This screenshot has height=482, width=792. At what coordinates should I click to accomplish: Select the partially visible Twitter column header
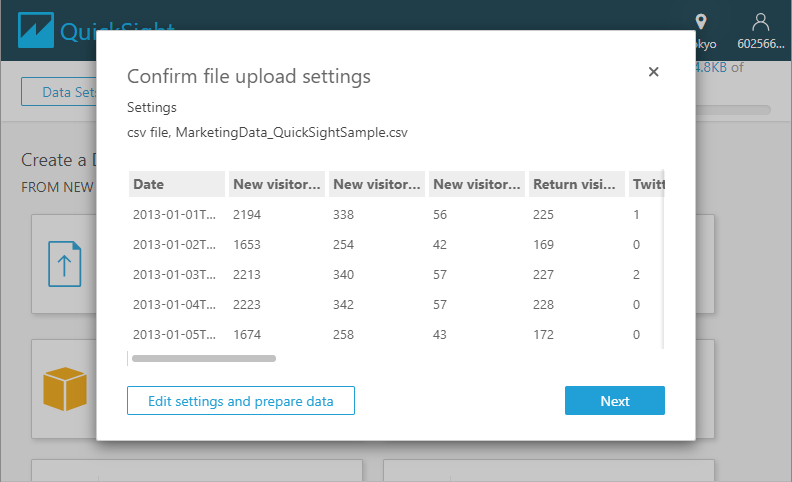click(x=648, y=184)
